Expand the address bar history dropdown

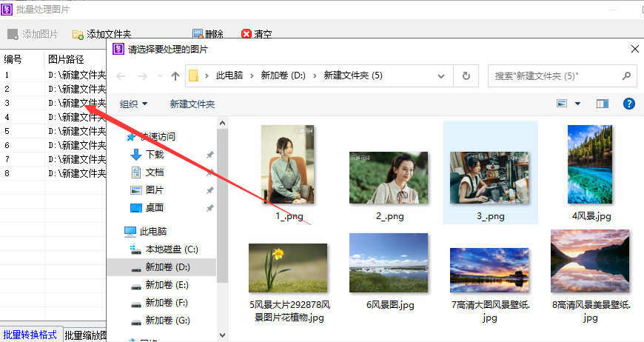tap(441, 76)
